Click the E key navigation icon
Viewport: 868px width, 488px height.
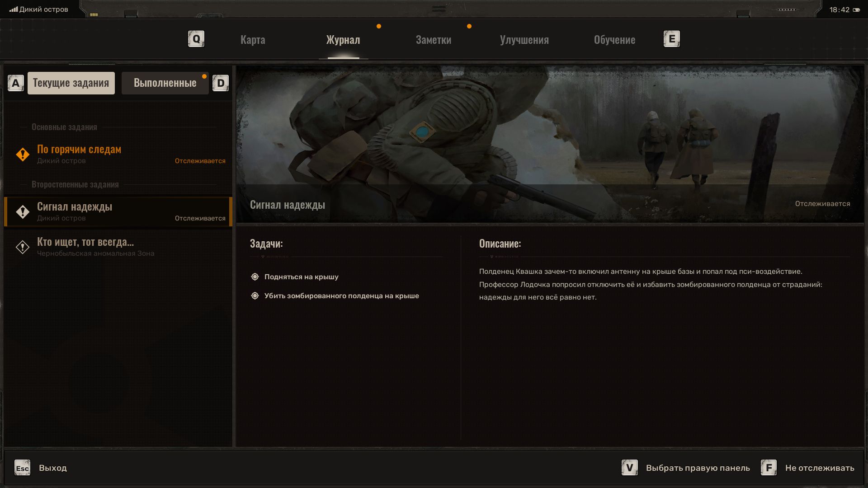tap(671, 39)
